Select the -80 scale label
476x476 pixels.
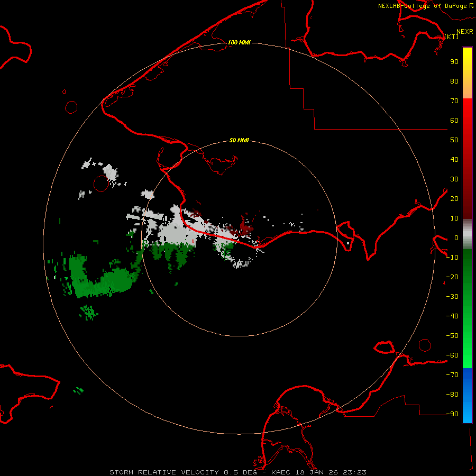pos(452,395)
